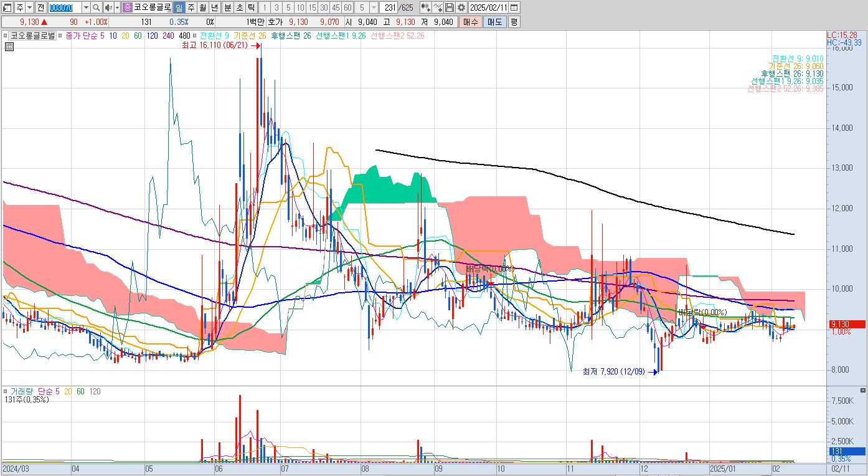Click the save chart floppy disk icon

click(x=450, y=7)
